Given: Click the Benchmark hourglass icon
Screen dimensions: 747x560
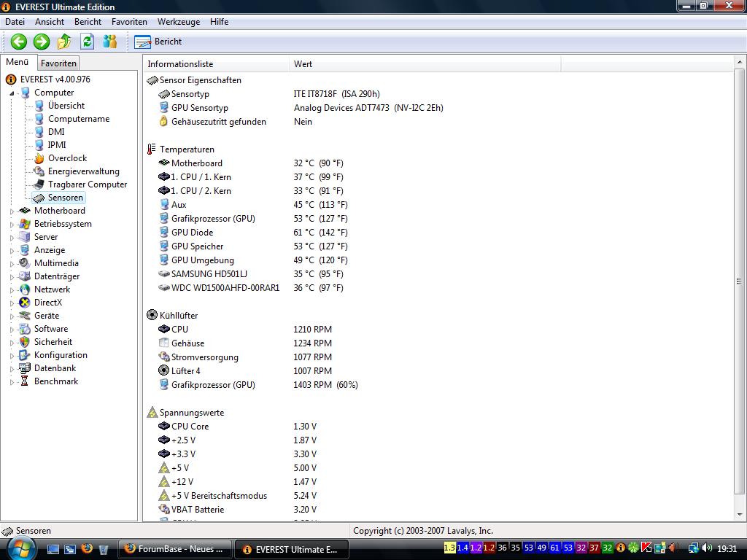Looking at the screenshot, I should pos(24,381).
